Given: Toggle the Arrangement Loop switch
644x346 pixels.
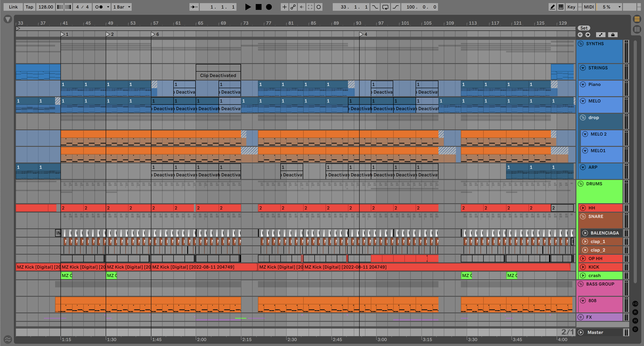Looking at the screenshot, I should (385, 7).
